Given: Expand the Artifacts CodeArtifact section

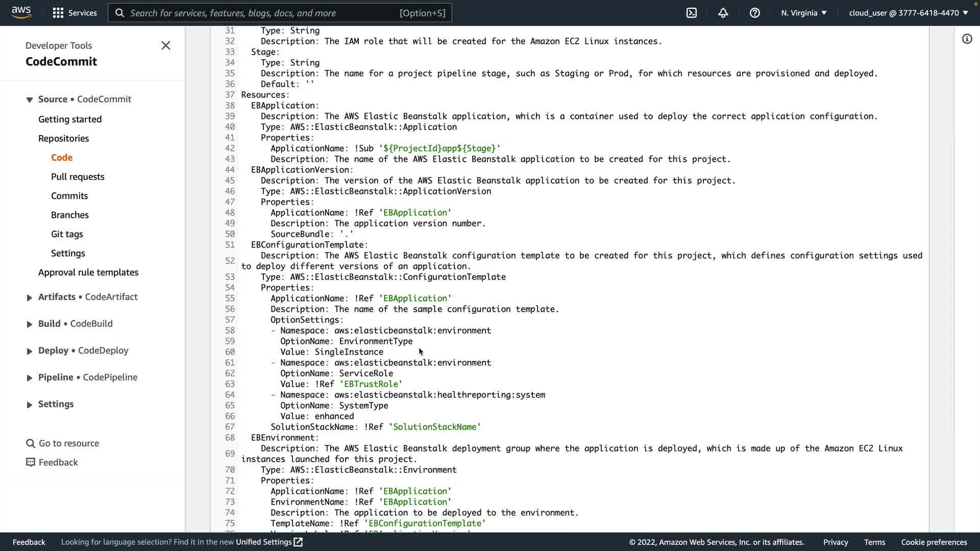Looking at the screenshot, I should point(29,297).
